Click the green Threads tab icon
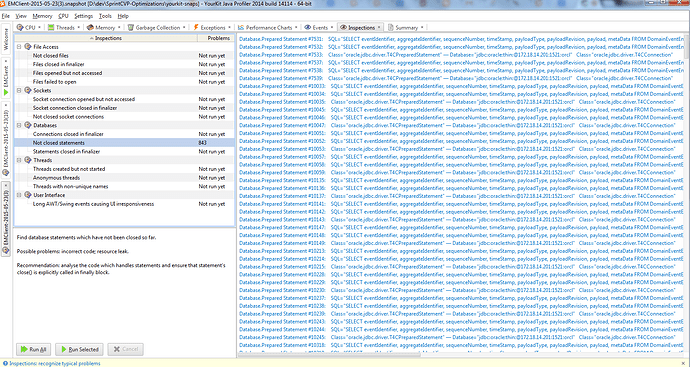The width and height of the screenshot is (690, 367). click(51, 27)
